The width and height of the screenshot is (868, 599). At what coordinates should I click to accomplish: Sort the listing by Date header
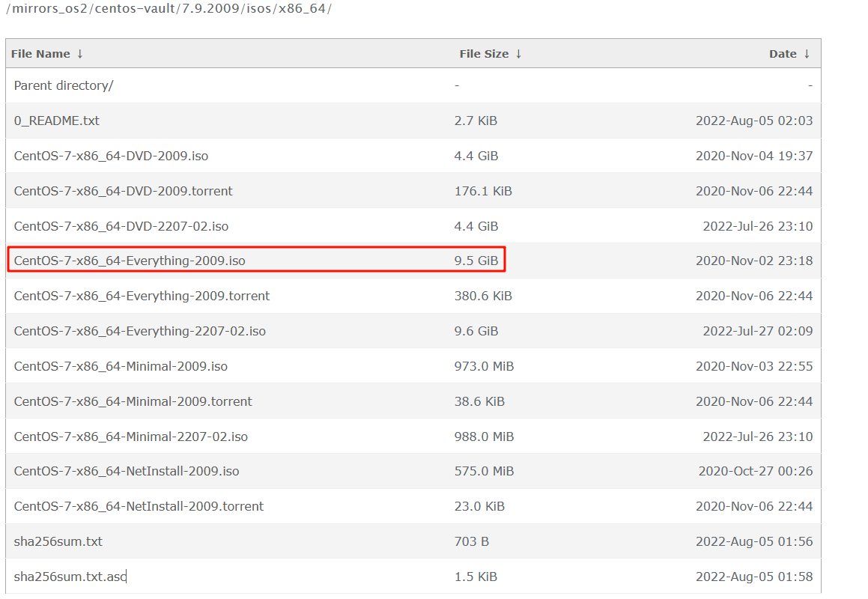pos(783,54)
